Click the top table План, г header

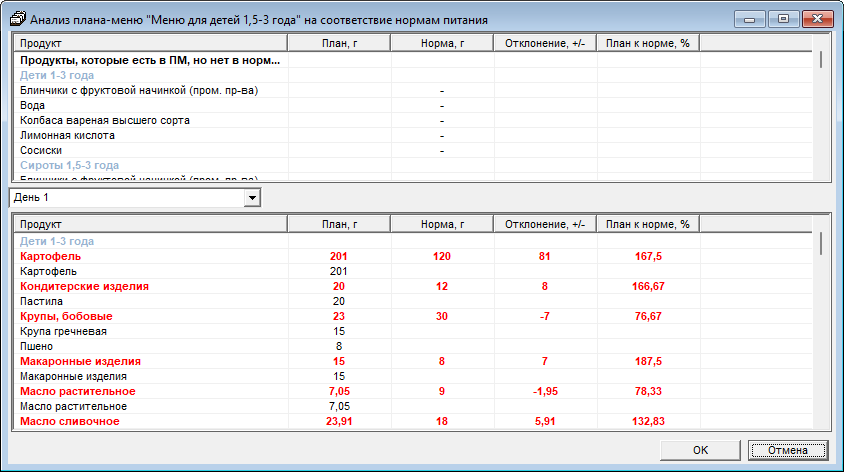tap(339, 44)
